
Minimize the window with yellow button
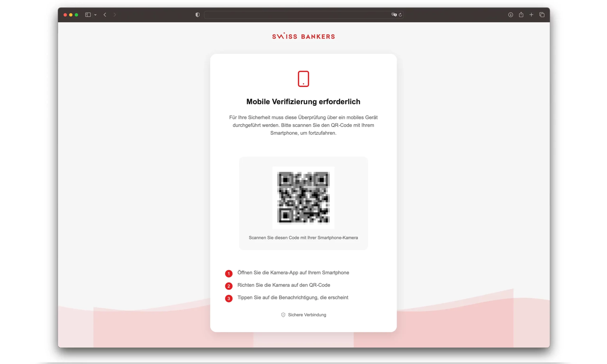click(71, 15)
